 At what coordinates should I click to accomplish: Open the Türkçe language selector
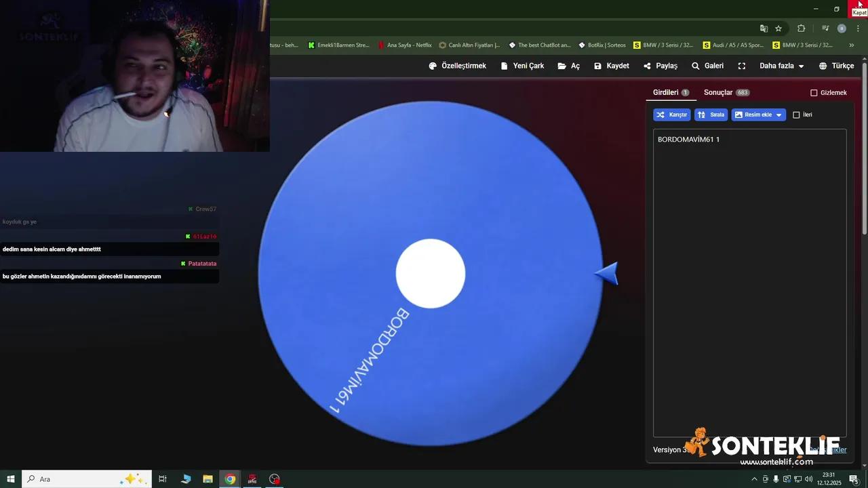(836, 66)
